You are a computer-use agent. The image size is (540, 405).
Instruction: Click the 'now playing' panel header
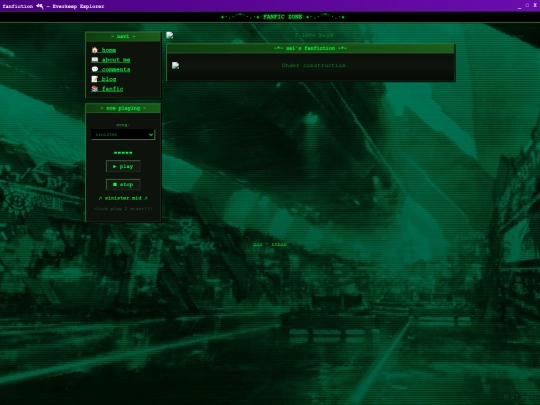click(x=123, y=108)
